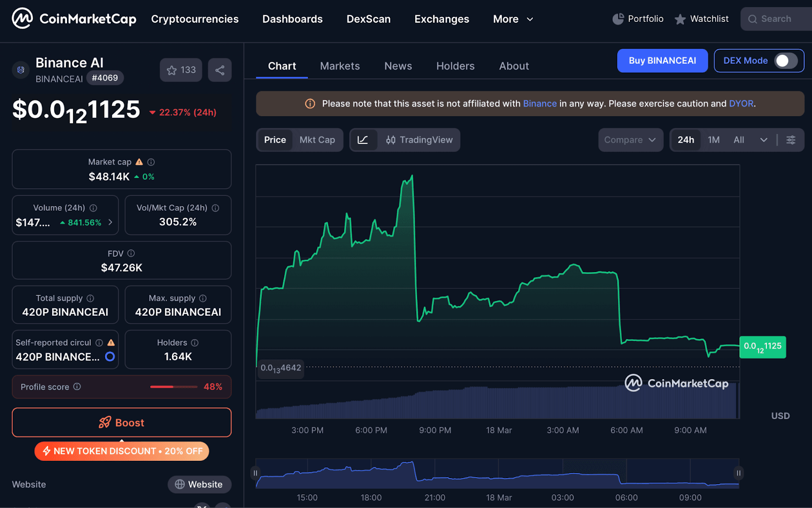The image size is (812, 508).
Task: Click the Profile score progress bar
Action: 173,386
